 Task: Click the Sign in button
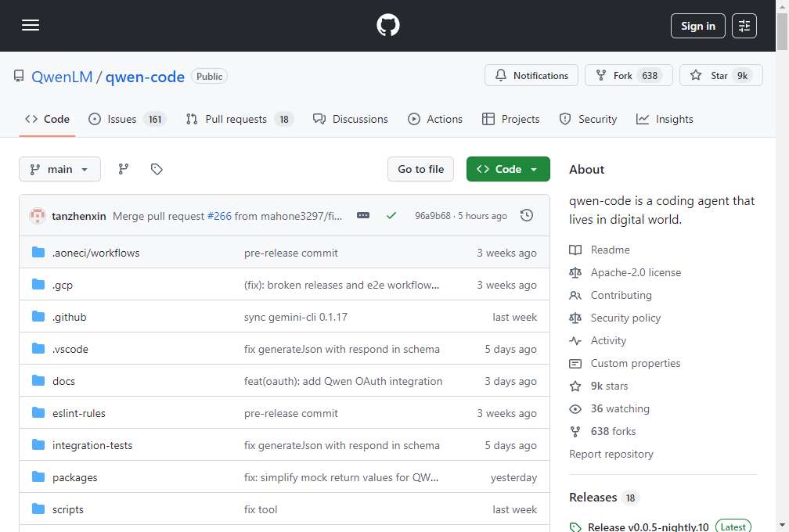pos(697,26)
